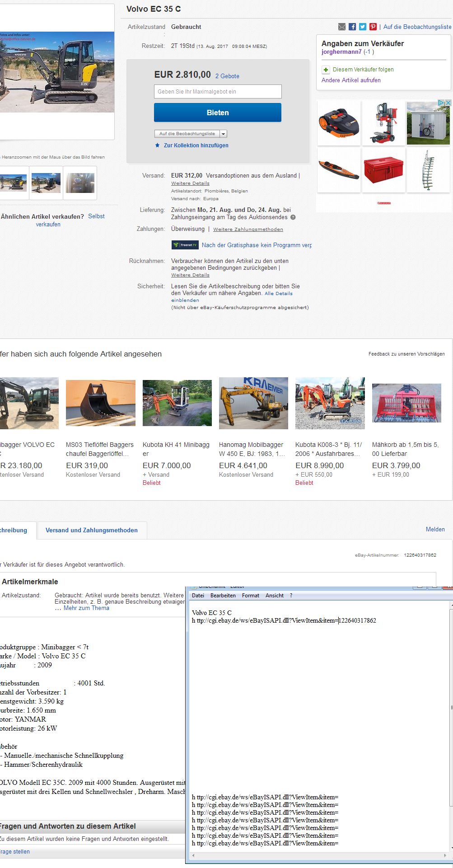Click the blue Bieten button
The width and height of the screenshot is (453, 868).
click(x=218, y=113)
